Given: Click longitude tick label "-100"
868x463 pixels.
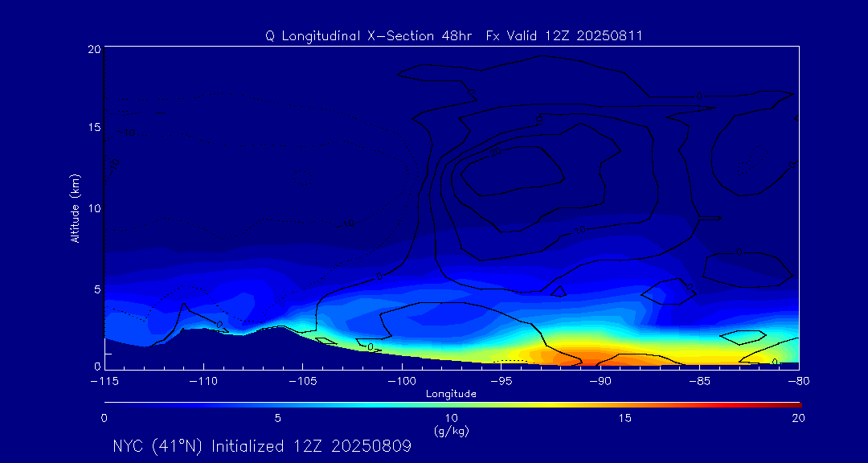Looking at the screenshot, I should click(401, 382).
